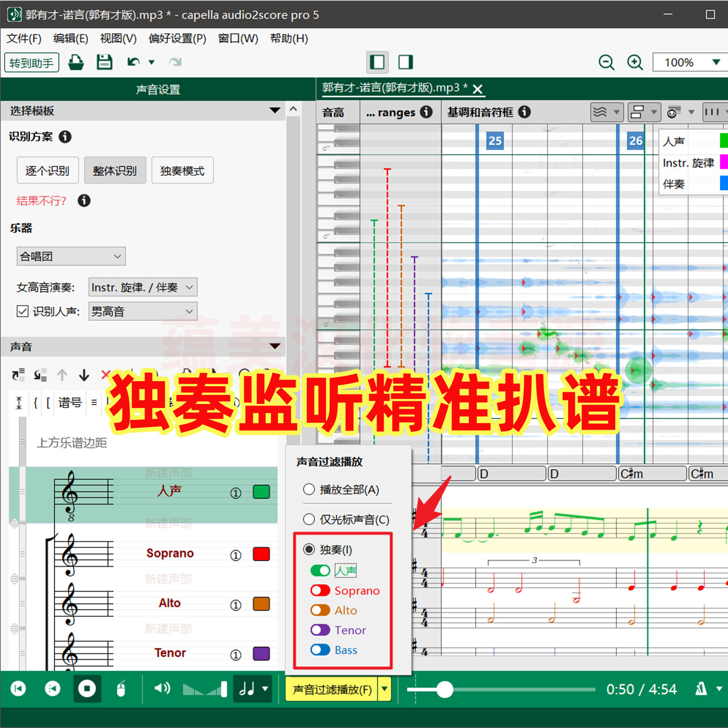Redo with the grayed arrow icon
The height and width of the screenshot is (728, 728).
(x=175, y=62)
